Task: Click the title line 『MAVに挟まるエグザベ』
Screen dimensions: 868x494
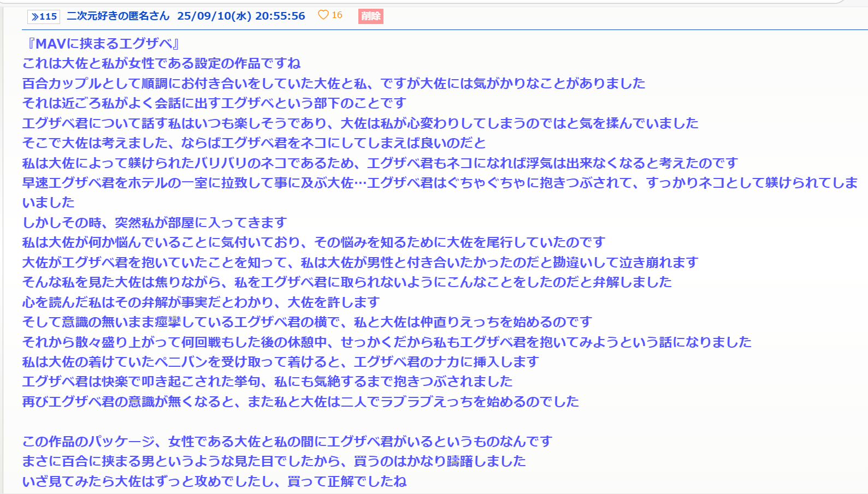Action: pos(101,44)
